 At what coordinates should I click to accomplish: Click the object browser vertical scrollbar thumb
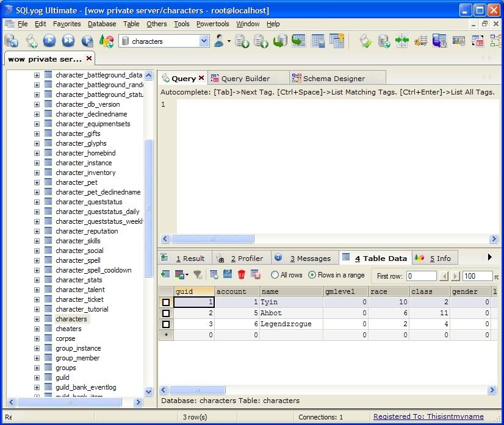(148, 208)
